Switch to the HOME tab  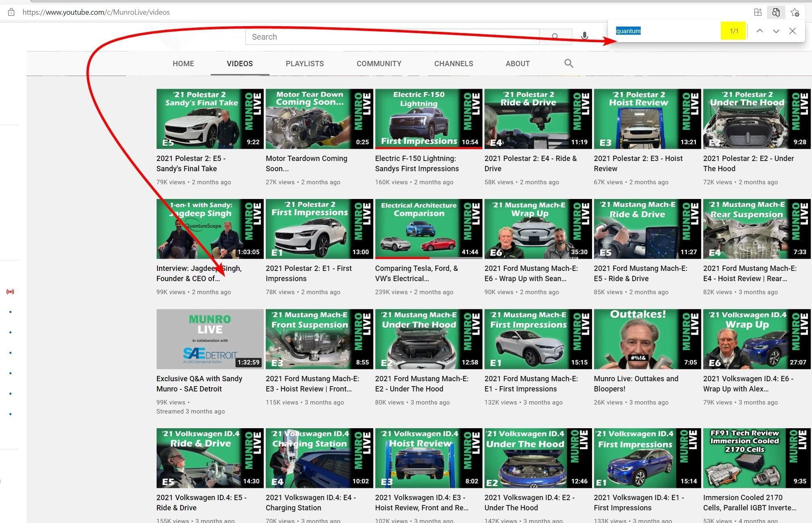(x=183, y=63)
